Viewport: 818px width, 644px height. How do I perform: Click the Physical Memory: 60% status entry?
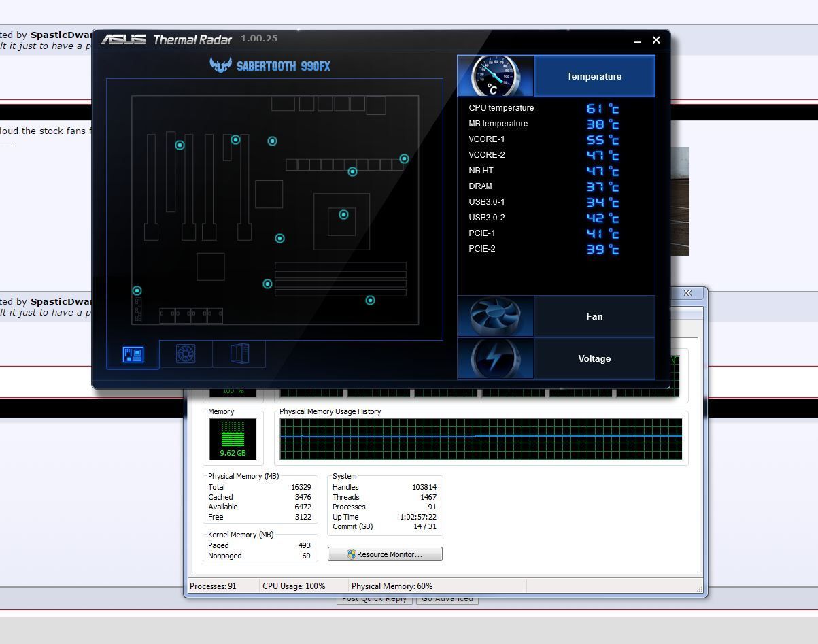(392, 586)
